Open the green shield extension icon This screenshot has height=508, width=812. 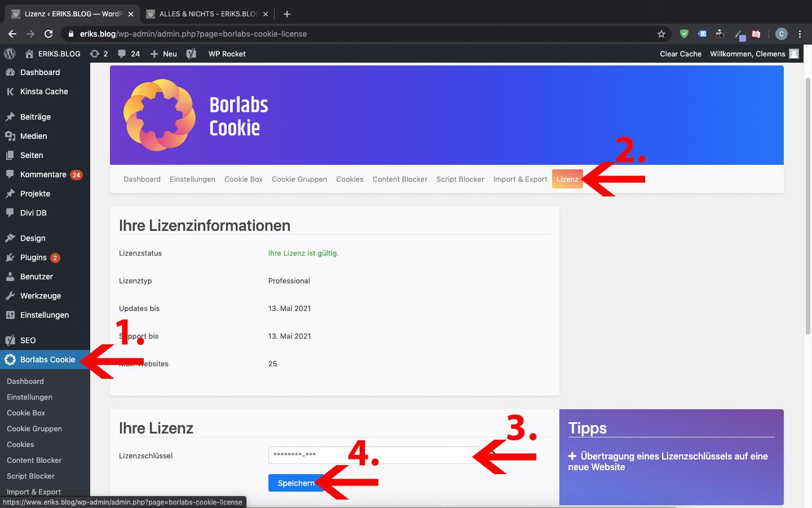click(684, 34)
